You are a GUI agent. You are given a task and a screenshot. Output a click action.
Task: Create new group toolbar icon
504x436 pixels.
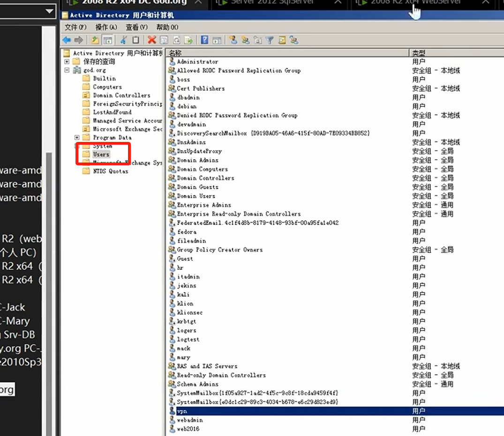click(x=246, y=40)
